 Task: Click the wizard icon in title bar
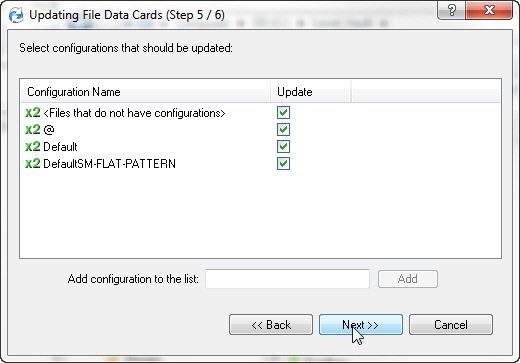[16, 15]
